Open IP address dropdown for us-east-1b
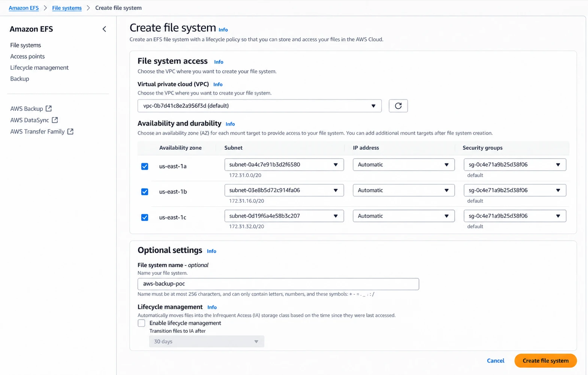Screen dimensions: 588x375 coord(404,190)
